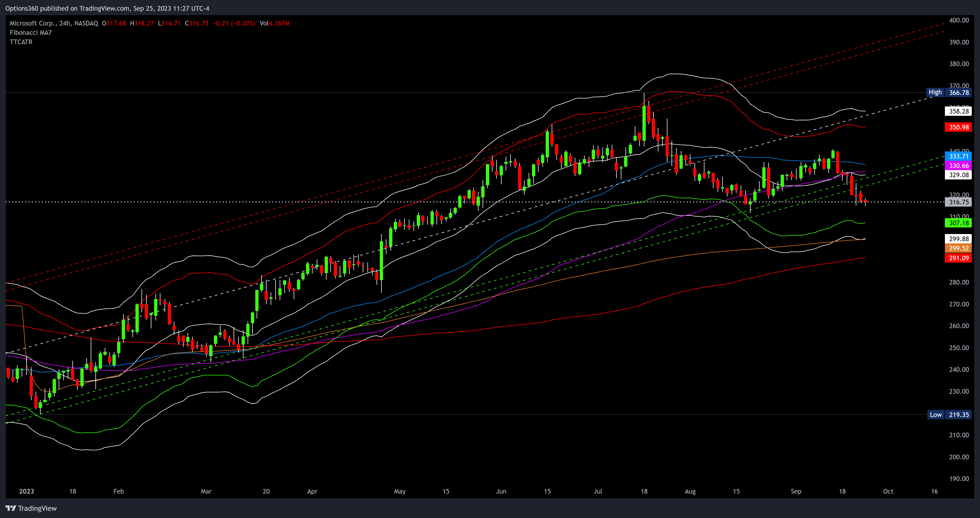Click the 330.66 magenta price label

[958, 165]
